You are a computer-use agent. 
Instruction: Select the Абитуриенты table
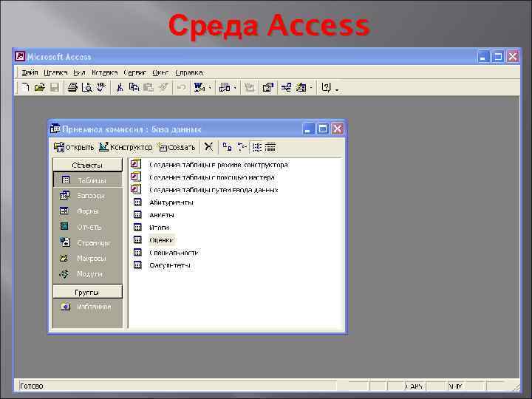(163, 202)
